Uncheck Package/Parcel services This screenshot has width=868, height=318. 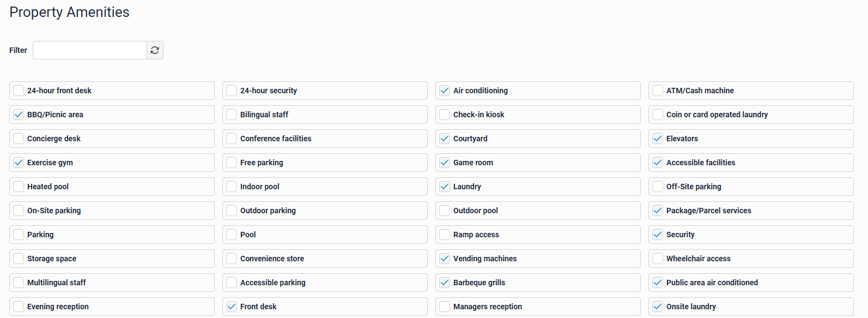pos(658,211)
